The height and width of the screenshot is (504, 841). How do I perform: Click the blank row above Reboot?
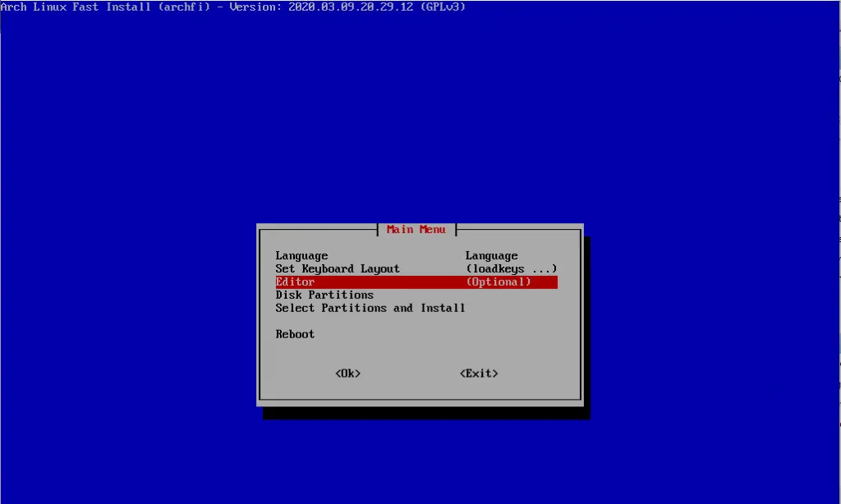pyautogui.click(x=370, y=321)
